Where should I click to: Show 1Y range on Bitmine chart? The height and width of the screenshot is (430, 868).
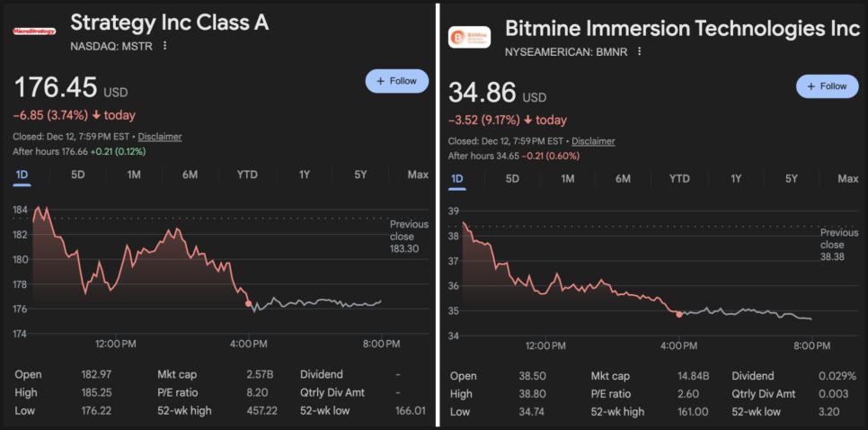click(736, 179)
